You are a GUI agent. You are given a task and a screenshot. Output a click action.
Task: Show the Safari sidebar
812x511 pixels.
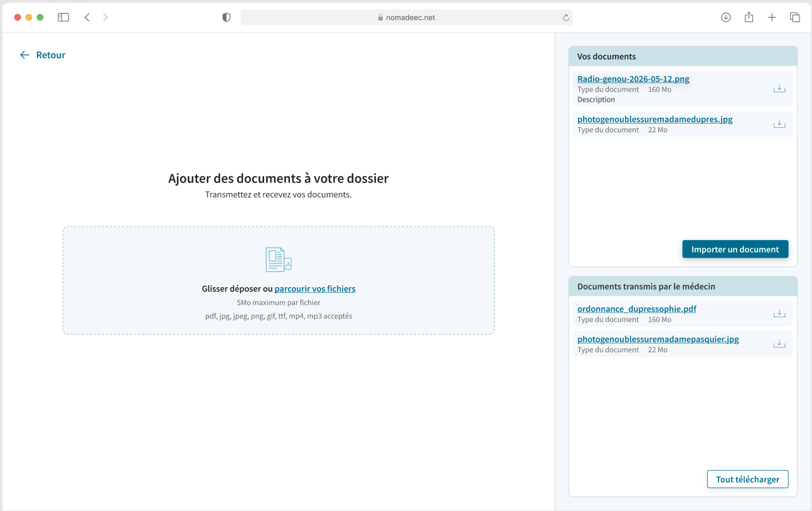click(63, 18)
